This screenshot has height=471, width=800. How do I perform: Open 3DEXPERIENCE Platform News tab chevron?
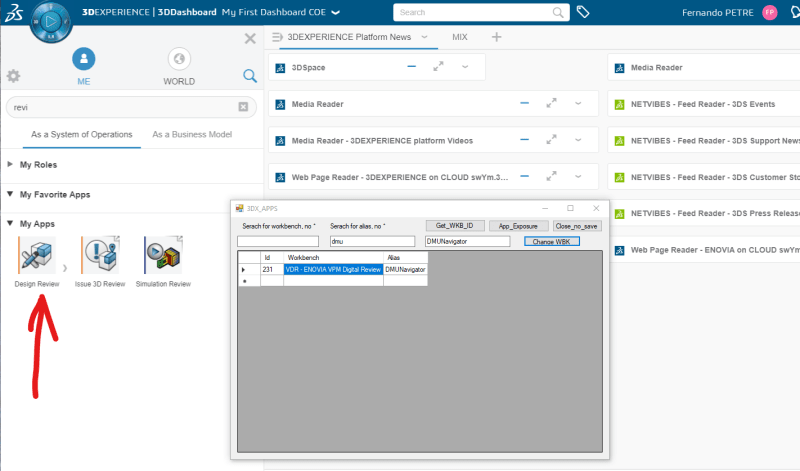tap(424, 37)
